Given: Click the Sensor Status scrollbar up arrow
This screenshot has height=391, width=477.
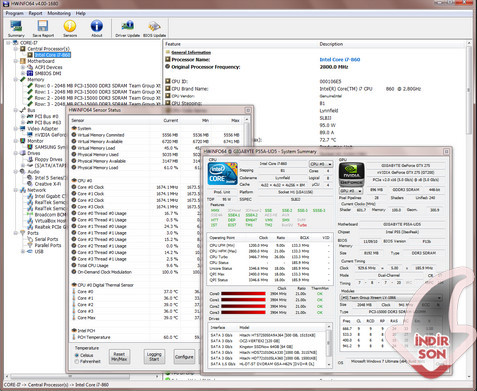Looking at the screenshot, I should 247,119.
